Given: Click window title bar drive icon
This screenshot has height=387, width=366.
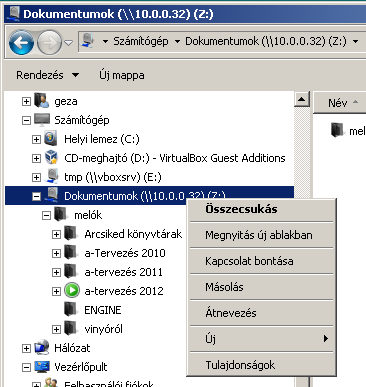Looking at the screenshot, I should (15, 14).
